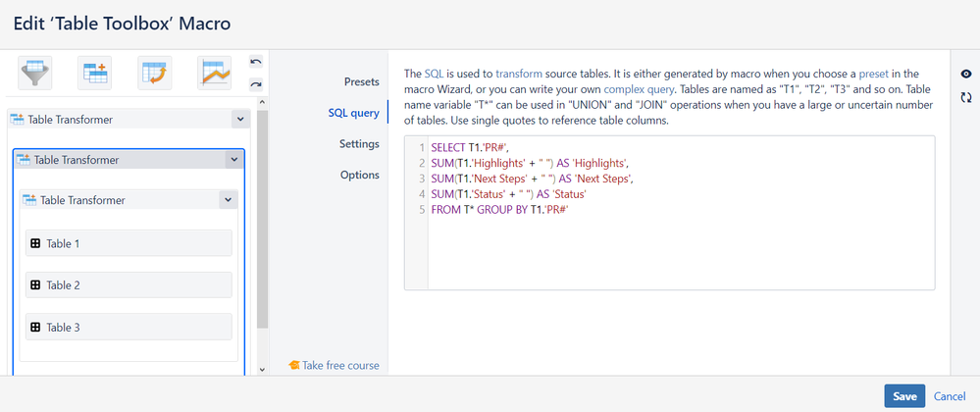Open the innermost Table Transformer dropdown
This screenshot has height=412, width=980.
227,200
